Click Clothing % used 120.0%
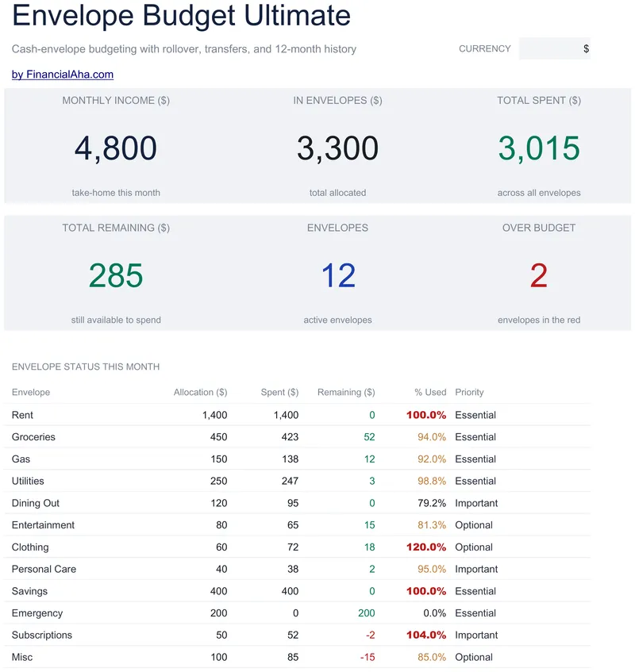Viewport: 635px width, 672px height. click(426, 547)
